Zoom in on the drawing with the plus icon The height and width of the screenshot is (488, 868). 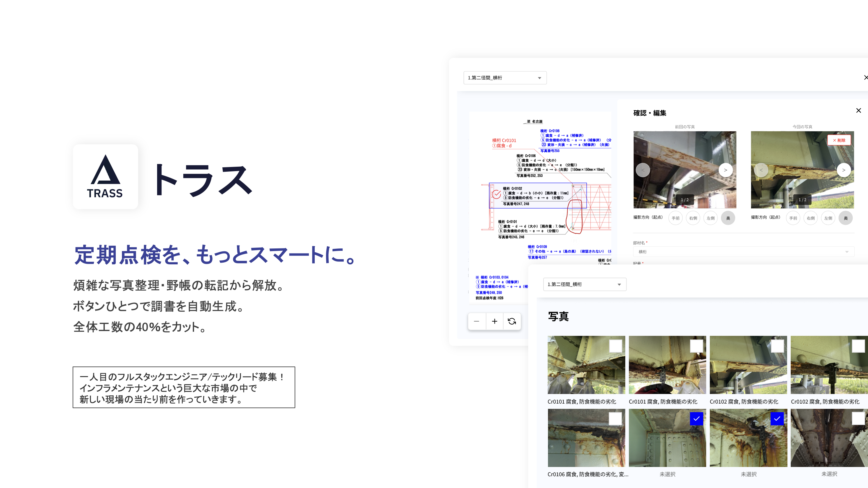click(x=494, y=321)
